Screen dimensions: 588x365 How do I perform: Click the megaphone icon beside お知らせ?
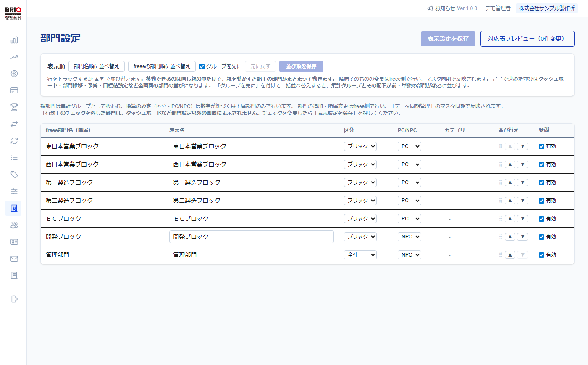click(430, 8)
